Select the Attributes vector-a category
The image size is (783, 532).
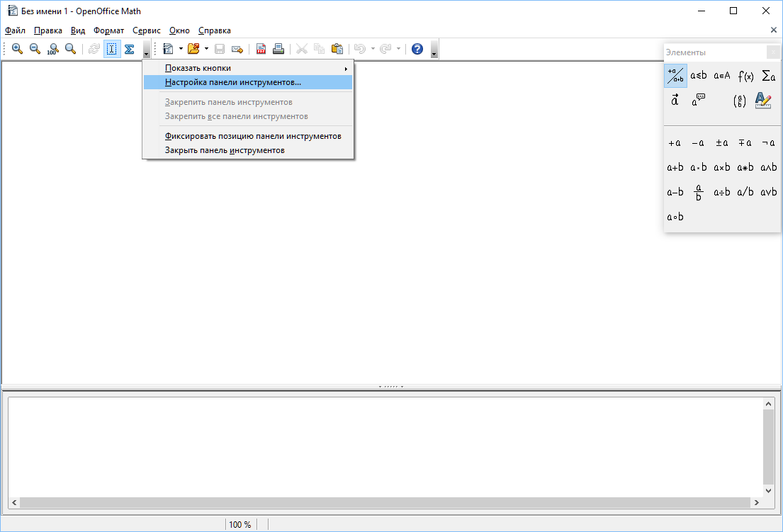(x=675, y=101)
